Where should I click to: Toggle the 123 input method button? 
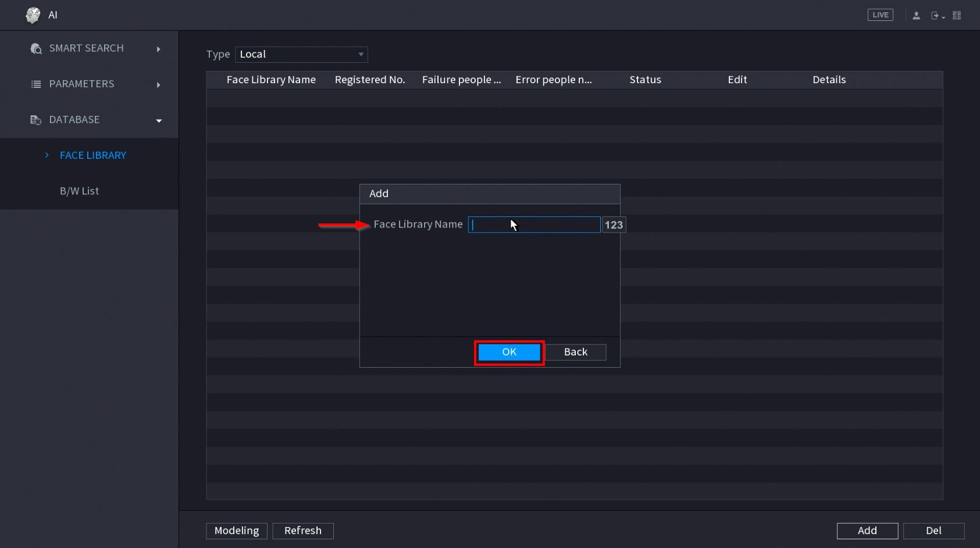pyautogui.click(x=614, y=225)
